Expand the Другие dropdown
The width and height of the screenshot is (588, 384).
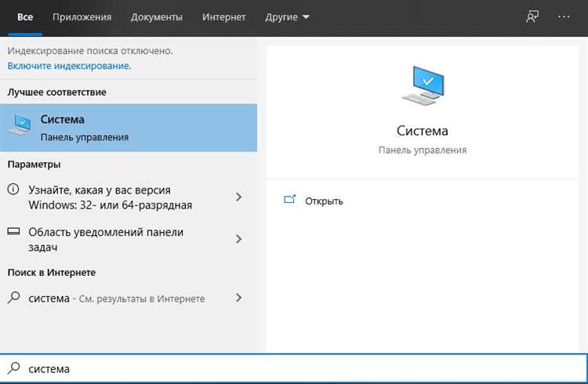(287, 17)
